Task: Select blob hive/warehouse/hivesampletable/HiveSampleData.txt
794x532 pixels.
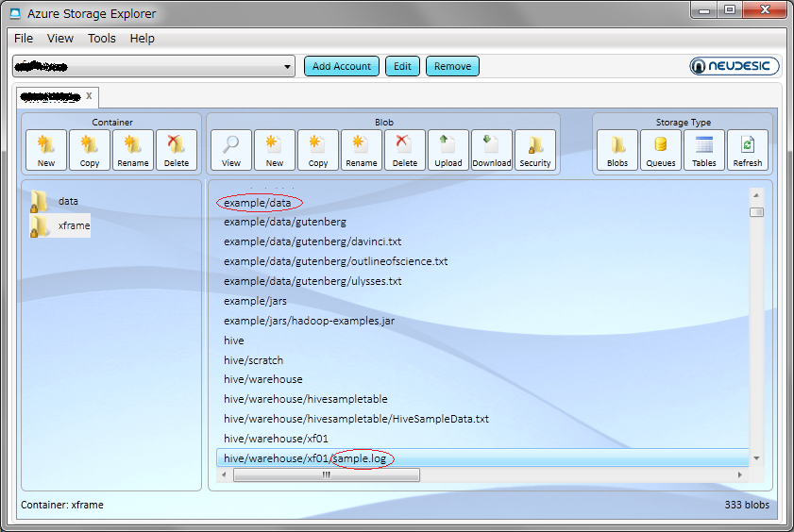Action: (x=356, y=419)
